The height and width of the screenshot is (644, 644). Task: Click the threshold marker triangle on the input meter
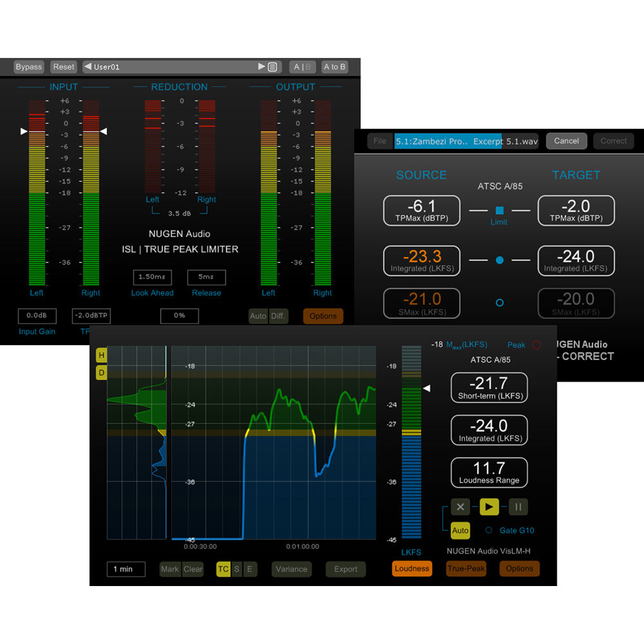24,132
